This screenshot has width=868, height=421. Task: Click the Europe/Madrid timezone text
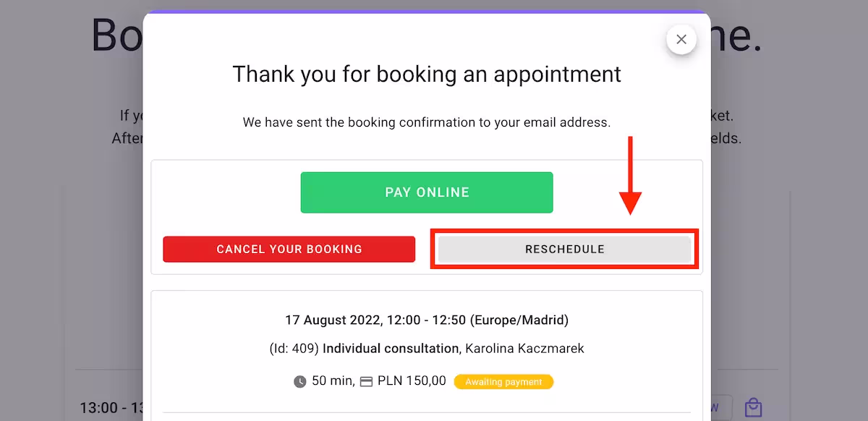pyautogui.click(x=519, y=320)
